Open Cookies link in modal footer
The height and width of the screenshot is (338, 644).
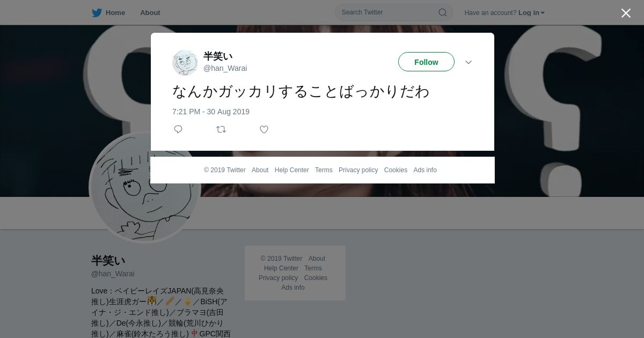[396, 170]
